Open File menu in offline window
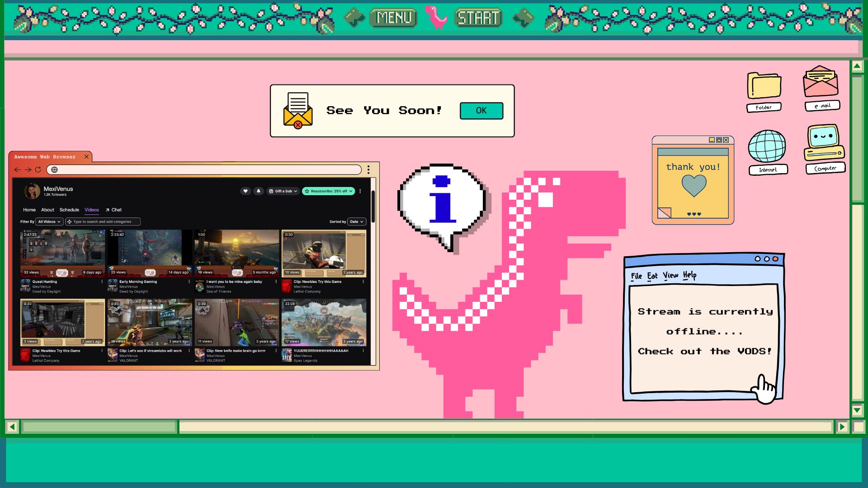 636,276
